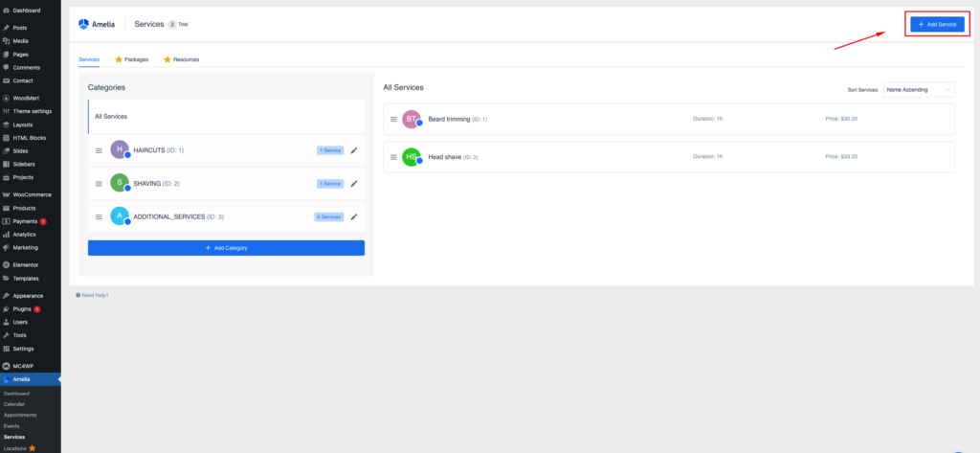The height and width of the screenshot is (453, 980).
Task: Select the HAIRCUTS category name
Action: point(148,150)
